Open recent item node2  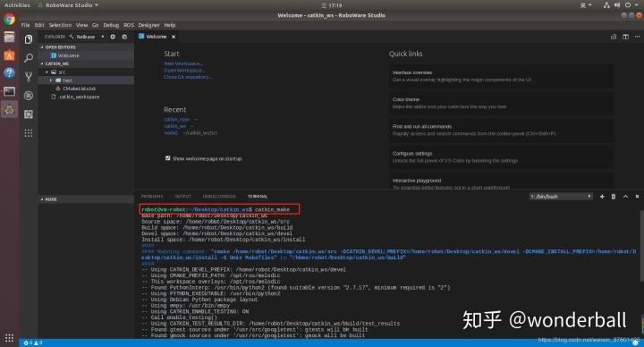[171, 132]
